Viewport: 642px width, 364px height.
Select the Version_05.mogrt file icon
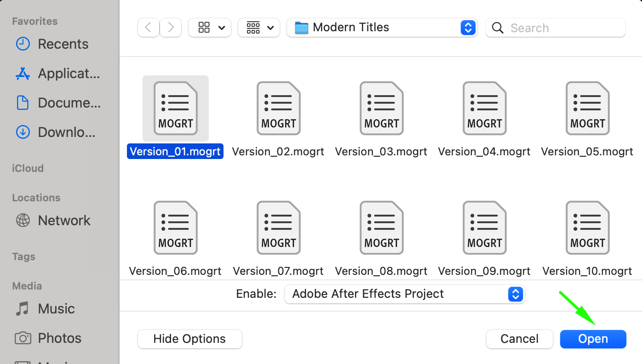[x=587, y=108]
